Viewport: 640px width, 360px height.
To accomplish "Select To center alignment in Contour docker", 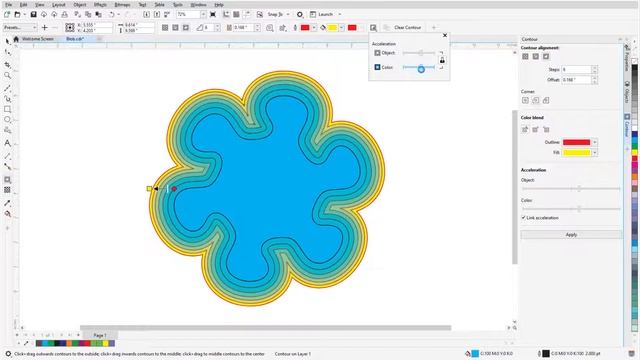I will 525,56.
